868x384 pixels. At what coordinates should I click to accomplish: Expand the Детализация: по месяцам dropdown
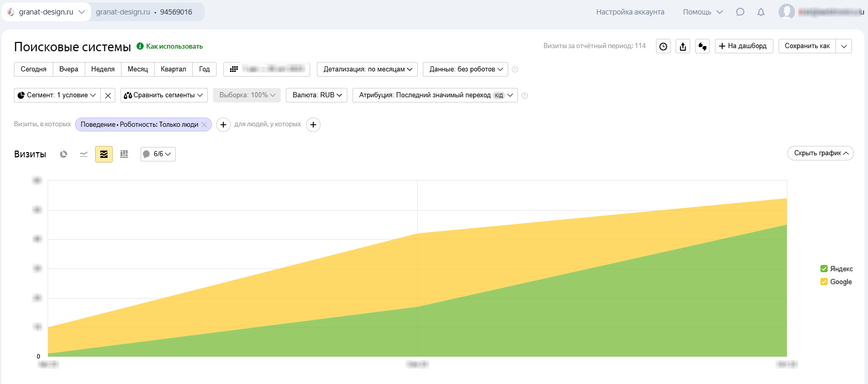367,69
